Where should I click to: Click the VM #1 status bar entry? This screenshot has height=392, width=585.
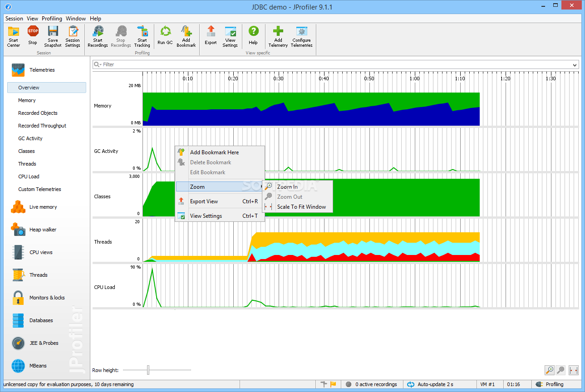487,384
